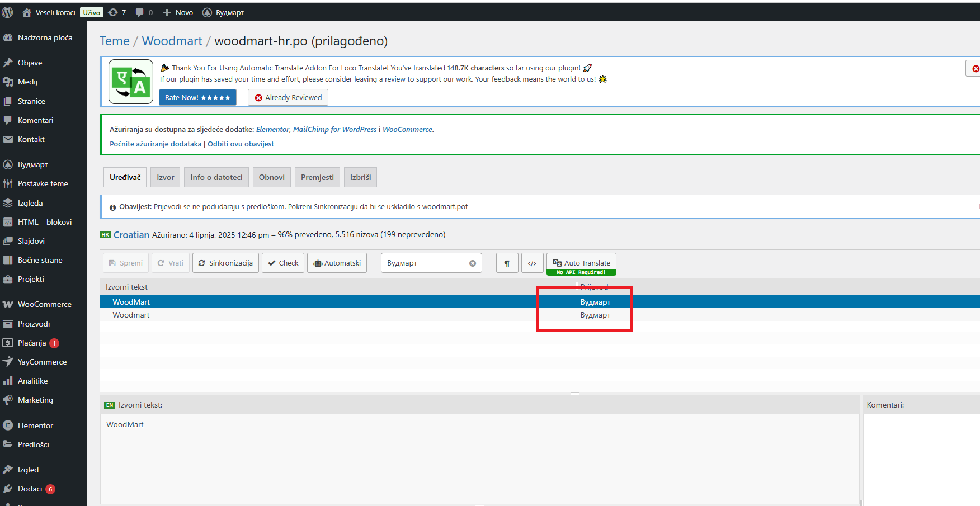Switch to the Premjesti tab
The height and width of the screenshot is (506, 980).
click(317, 177)
